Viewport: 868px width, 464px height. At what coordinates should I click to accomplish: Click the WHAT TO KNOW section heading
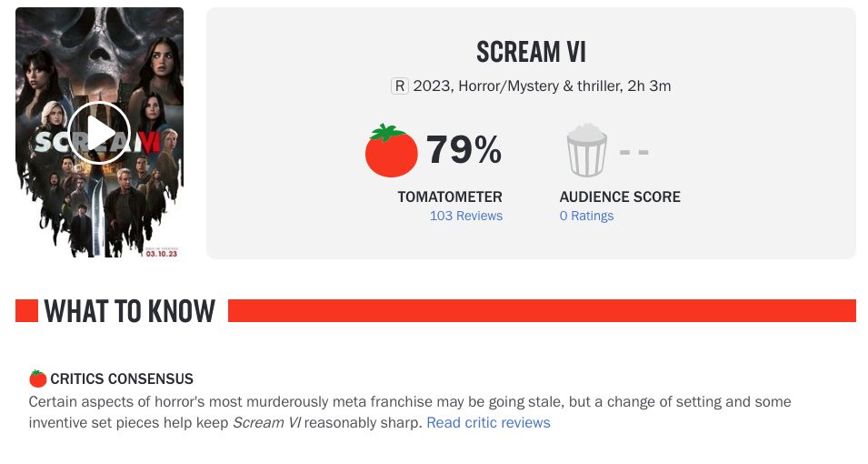tap(130, 311)
